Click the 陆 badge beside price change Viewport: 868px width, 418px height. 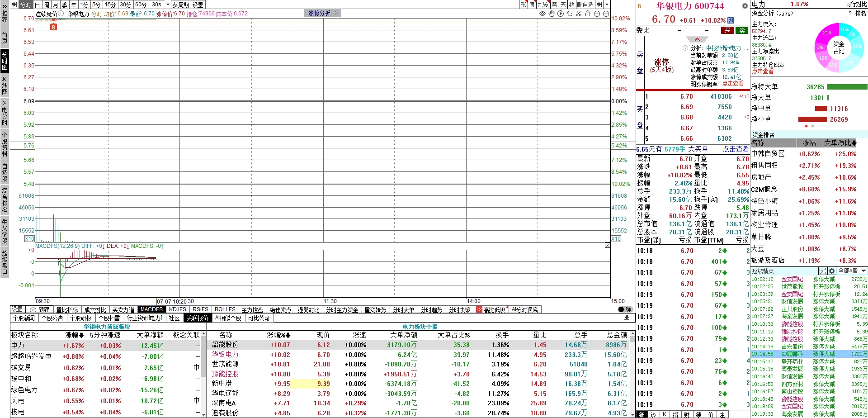(731, 20)
